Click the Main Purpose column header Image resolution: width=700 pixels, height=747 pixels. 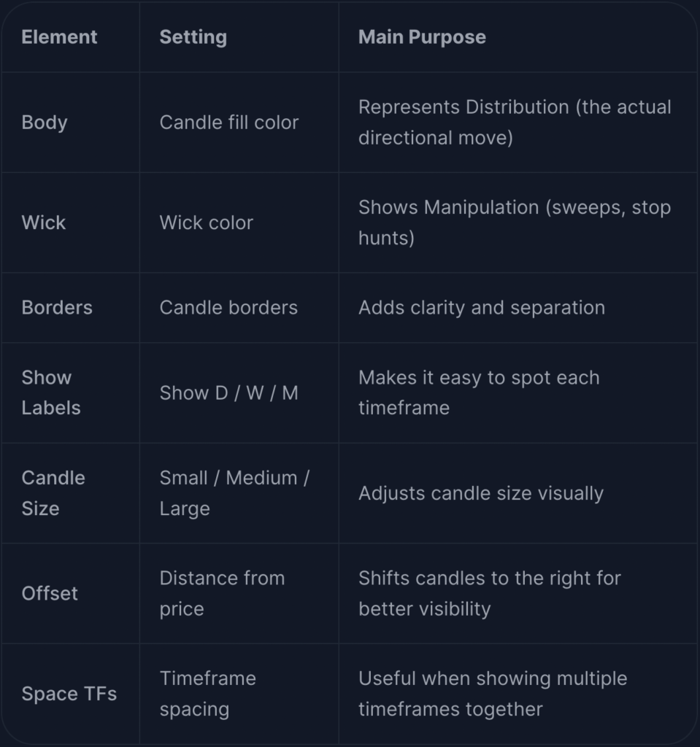point(422,37)
